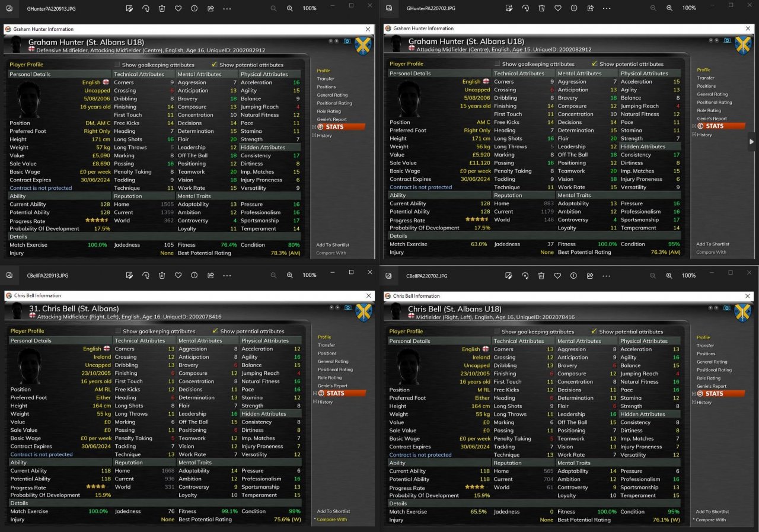Click Compare With in the CBellPA220913 screenshot
The width and height of the screenshot is (759, 532).
click(331, 520)
